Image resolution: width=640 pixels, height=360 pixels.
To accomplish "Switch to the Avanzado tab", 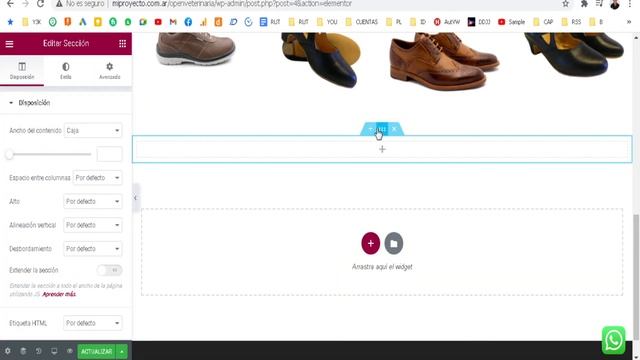I will pyautogui.click(x=109, y=71).
